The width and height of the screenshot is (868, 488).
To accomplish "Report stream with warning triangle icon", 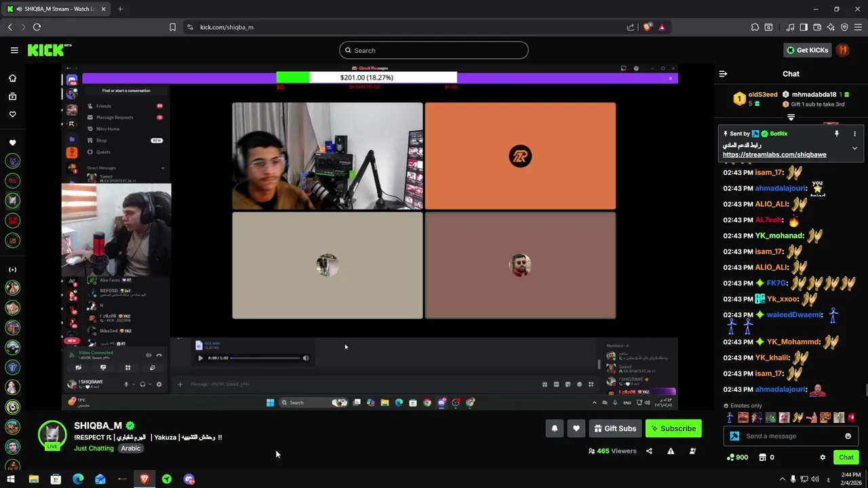I will point(671,451).
